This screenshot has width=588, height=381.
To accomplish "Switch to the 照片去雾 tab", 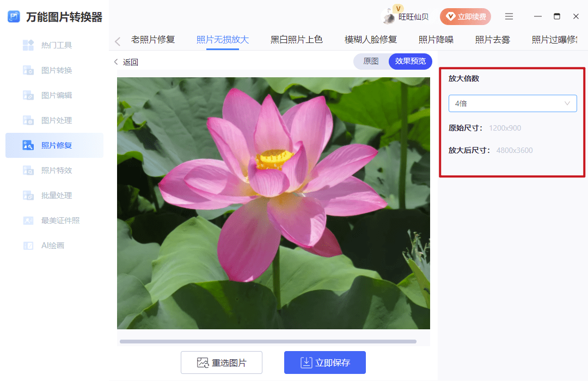I will pyautogui.click(x=492, y=39).
